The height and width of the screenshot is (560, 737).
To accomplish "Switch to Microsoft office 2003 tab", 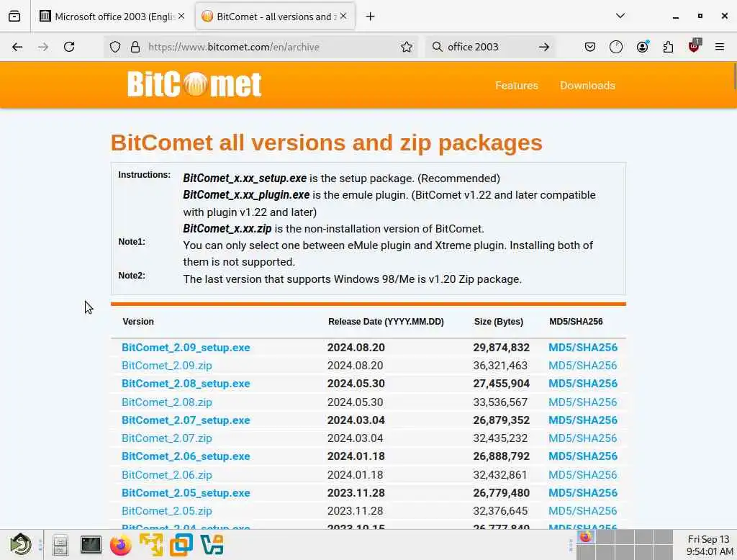I will pos(114,17).
